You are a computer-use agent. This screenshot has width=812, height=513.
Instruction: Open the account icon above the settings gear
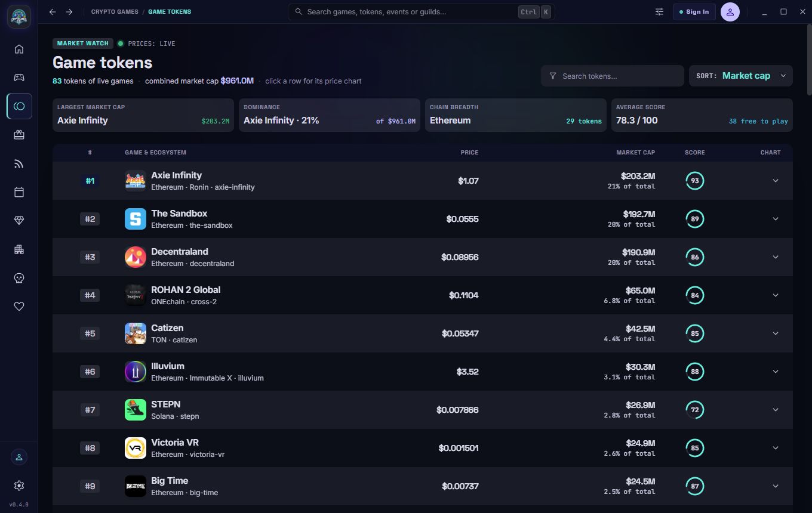(19, 457)
